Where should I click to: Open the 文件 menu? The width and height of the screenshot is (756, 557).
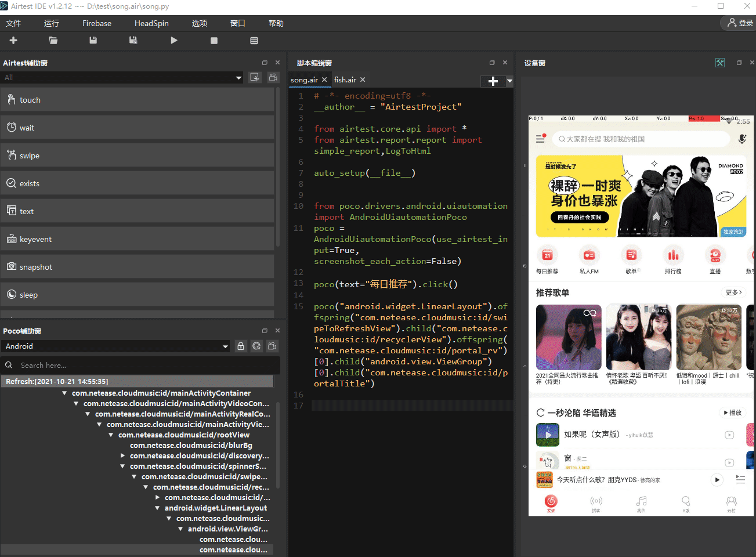13,23
